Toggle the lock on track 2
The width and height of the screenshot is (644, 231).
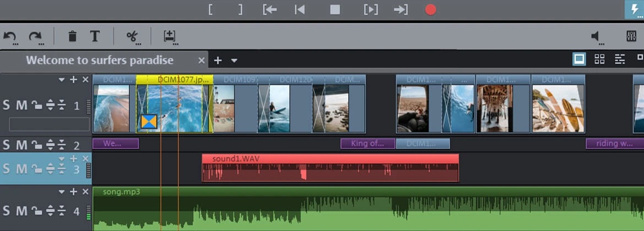(x=36, y=145)
